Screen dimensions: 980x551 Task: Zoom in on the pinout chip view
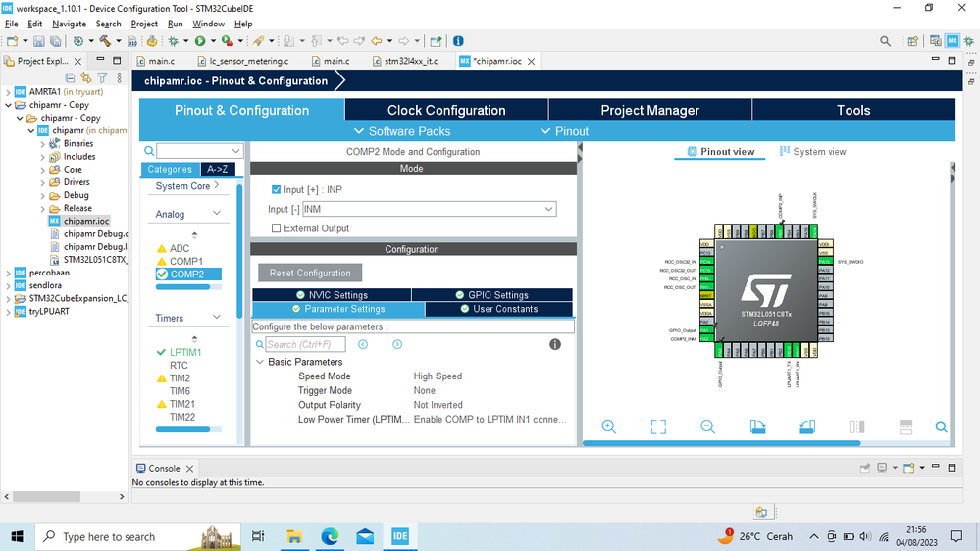tap(608, 426)
